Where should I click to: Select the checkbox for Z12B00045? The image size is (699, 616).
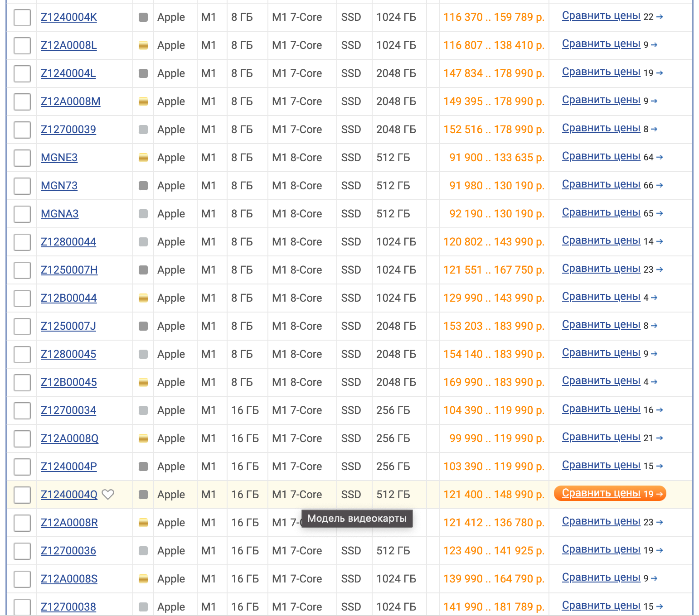(x=22, y=383)
